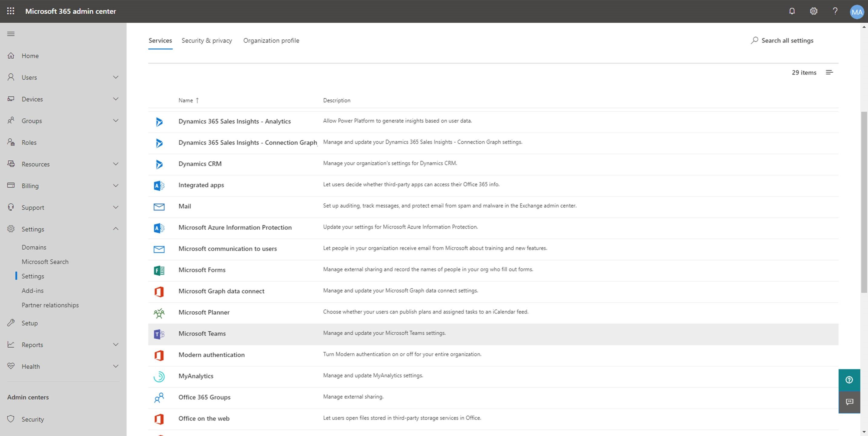Click the settings gear icon top-right
This screenshot has height=436, width=868.
click(x=813, y=11)
